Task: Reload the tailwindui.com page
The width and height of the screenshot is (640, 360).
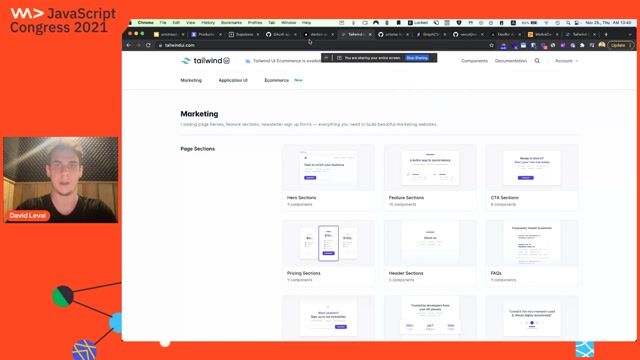Action: 148,45
